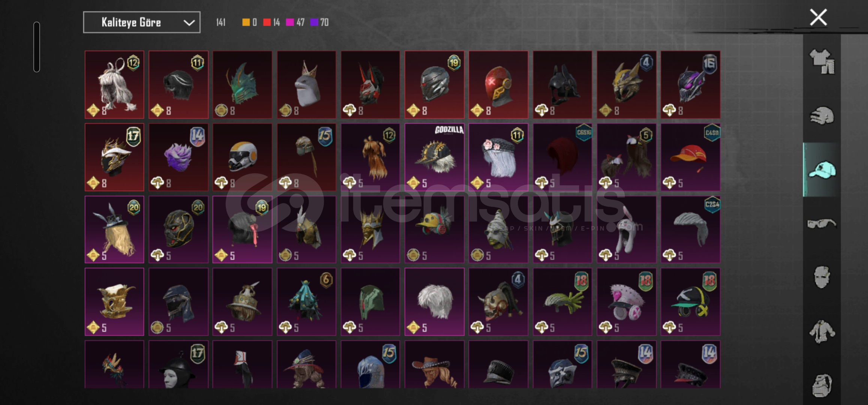868x405 pixels.
Task: Filter by the pink quality swatch
Action: 290,22
